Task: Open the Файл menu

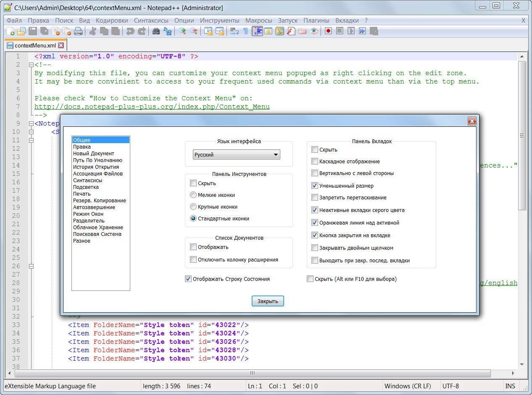Action: [14, 20]
